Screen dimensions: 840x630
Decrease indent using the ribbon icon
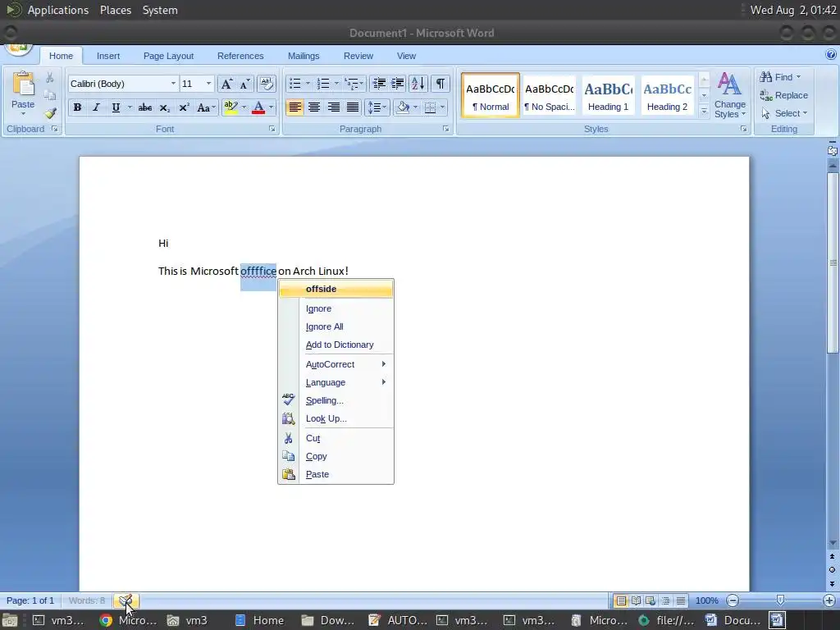379,84
